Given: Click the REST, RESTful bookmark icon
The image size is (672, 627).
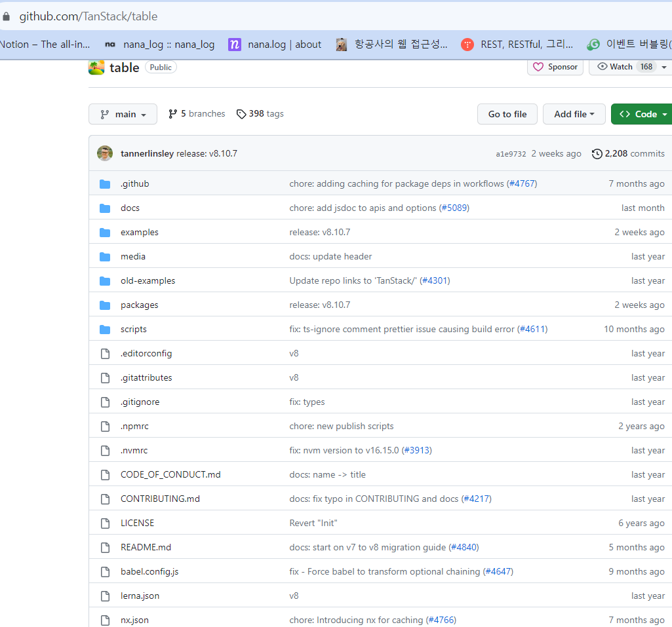Looking at the screenshot, I should point(467,44).
